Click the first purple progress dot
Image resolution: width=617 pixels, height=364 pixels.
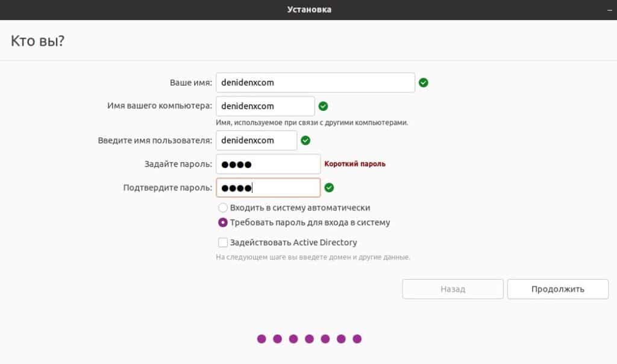(x=262, y=339)
